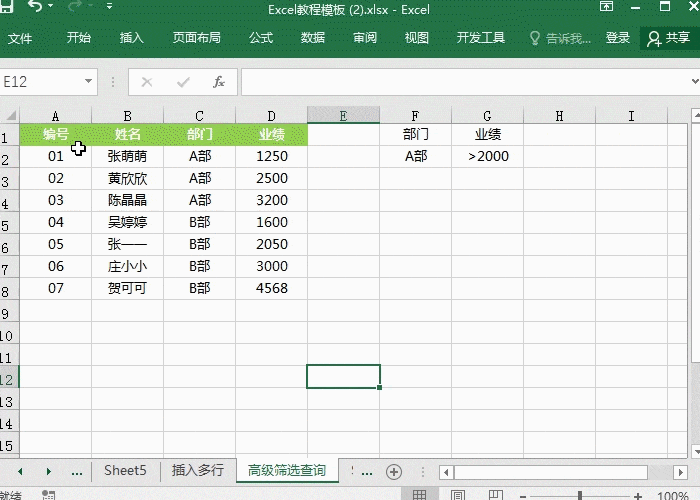
Task: Click horizontal scrollbar left arrow
Action: pos(446,472)
